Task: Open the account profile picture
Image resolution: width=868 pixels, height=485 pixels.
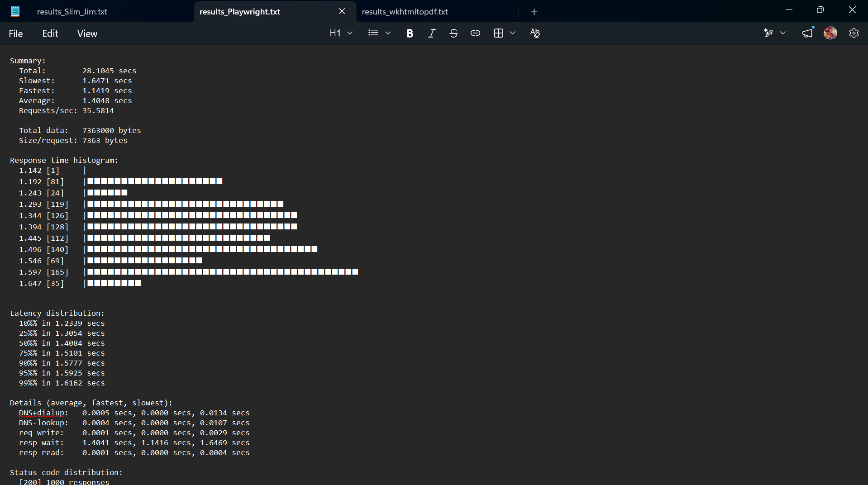Action: (830, 33)
